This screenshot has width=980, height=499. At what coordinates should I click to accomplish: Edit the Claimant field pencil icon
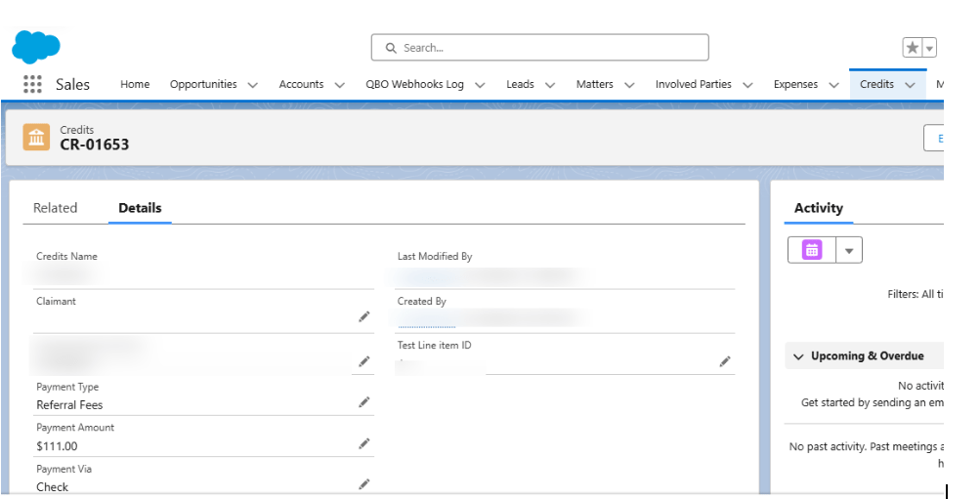coord(363,316)
